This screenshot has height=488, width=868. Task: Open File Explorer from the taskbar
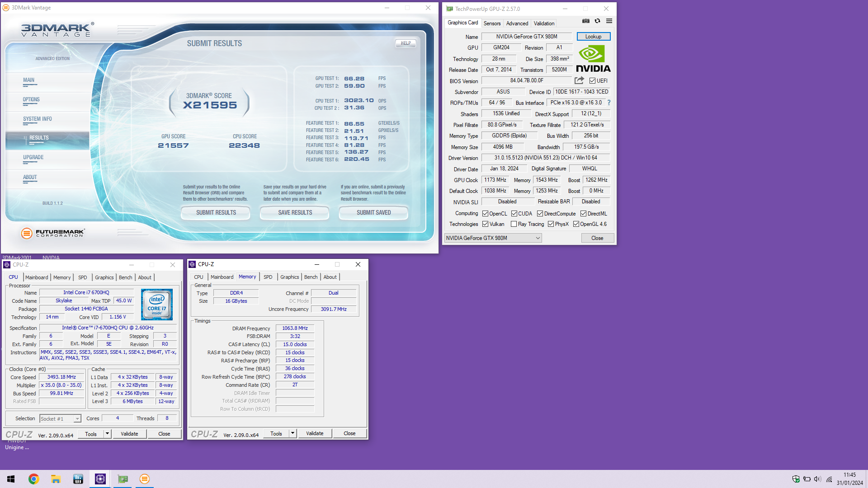(x=56, y=479)
